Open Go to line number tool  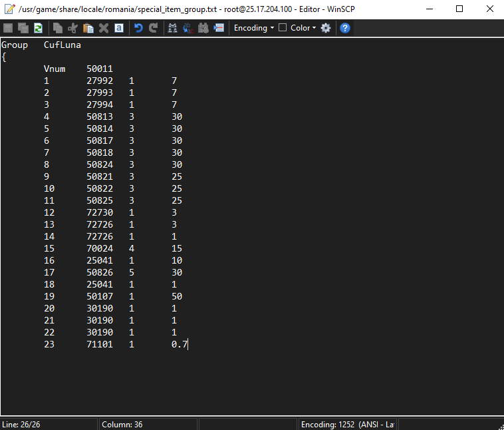219,28
